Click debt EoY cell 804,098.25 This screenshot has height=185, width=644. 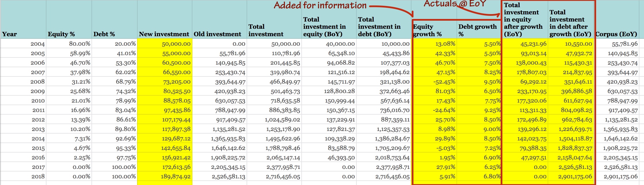(x=571, y=110)
